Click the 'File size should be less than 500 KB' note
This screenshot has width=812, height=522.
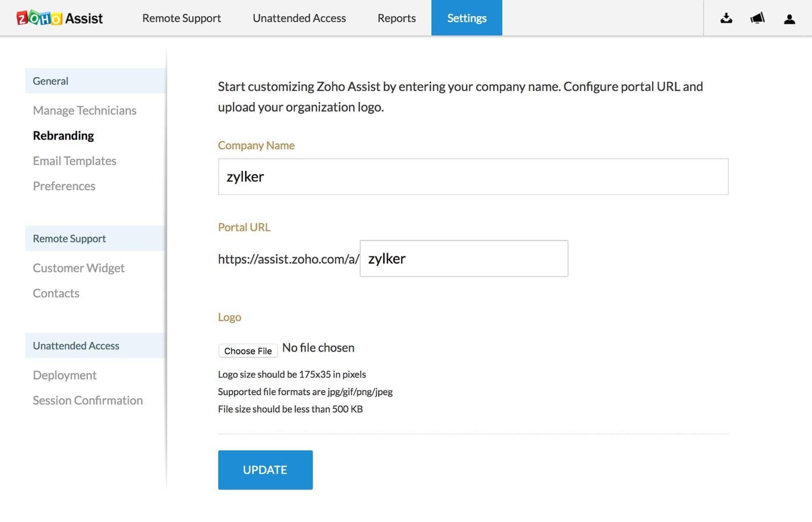coord(290,409)
